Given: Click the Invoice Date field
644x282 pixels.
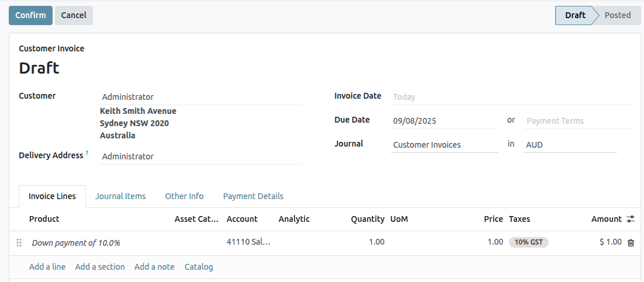Looking at the screenshot, I should pos(510,97).
